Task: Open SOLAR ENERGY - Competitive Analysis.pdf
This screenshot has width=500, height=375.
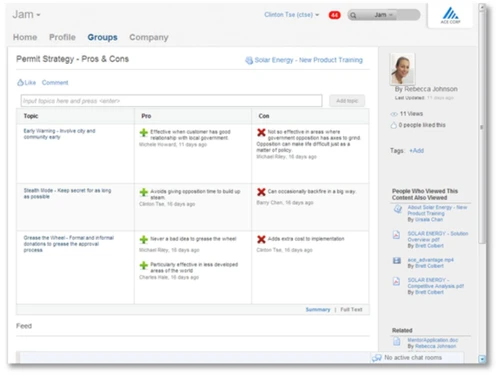Action: (436, 283)
